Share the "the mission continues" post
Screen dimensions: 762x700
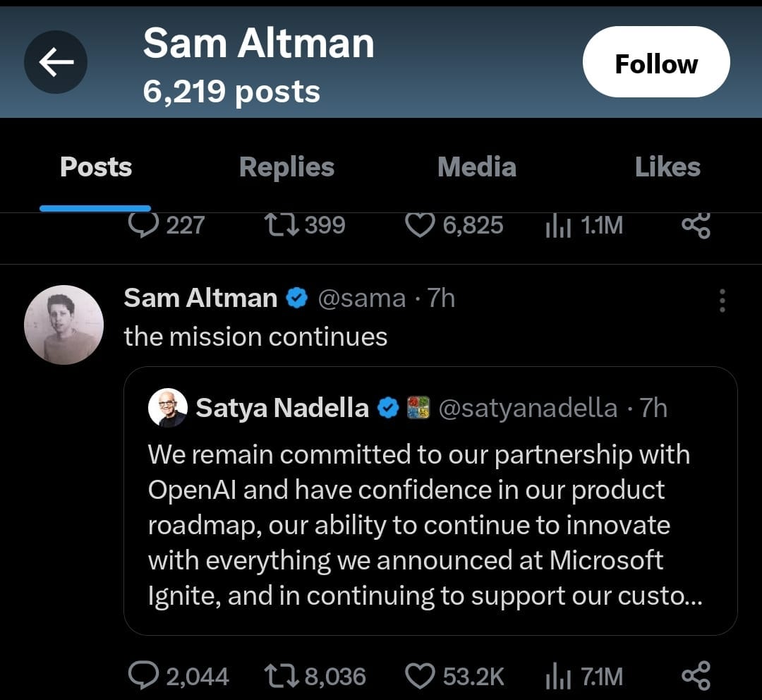pos(696,676)
